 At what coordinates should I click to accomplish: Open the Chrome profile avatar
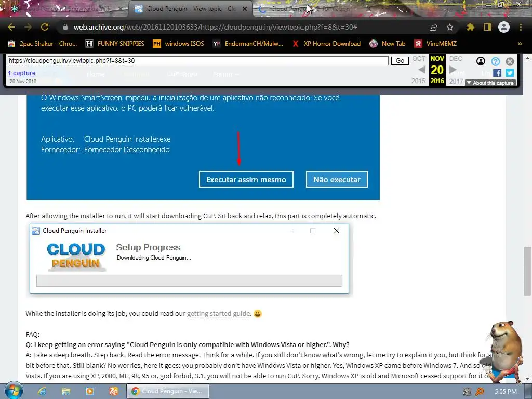pos(504,27)
